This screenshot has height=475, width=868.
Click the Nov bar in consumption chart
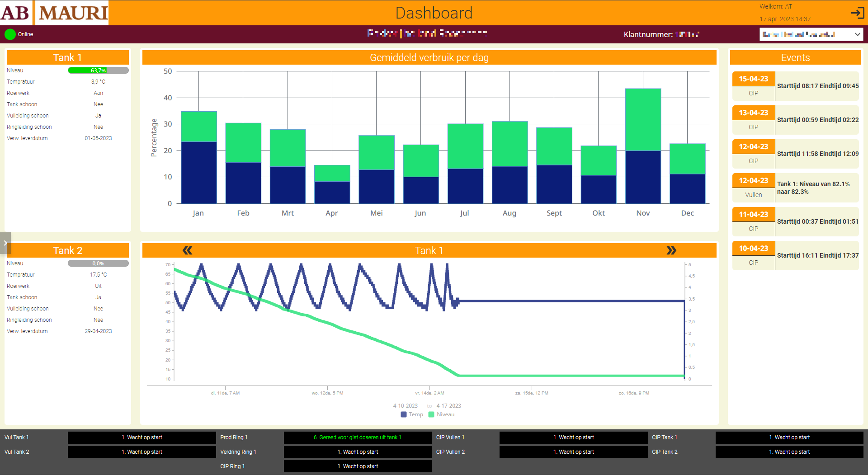pos(643,146)
